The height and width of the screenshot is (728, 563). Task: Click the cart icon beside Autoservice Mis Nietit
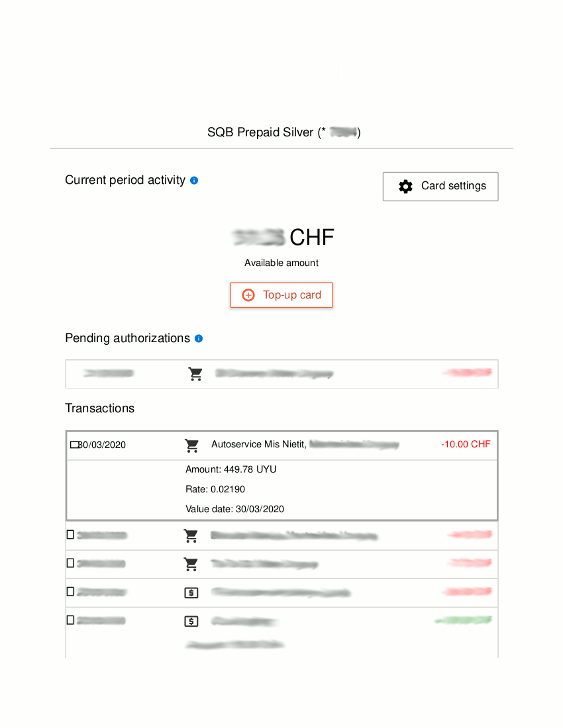[192, 445]
